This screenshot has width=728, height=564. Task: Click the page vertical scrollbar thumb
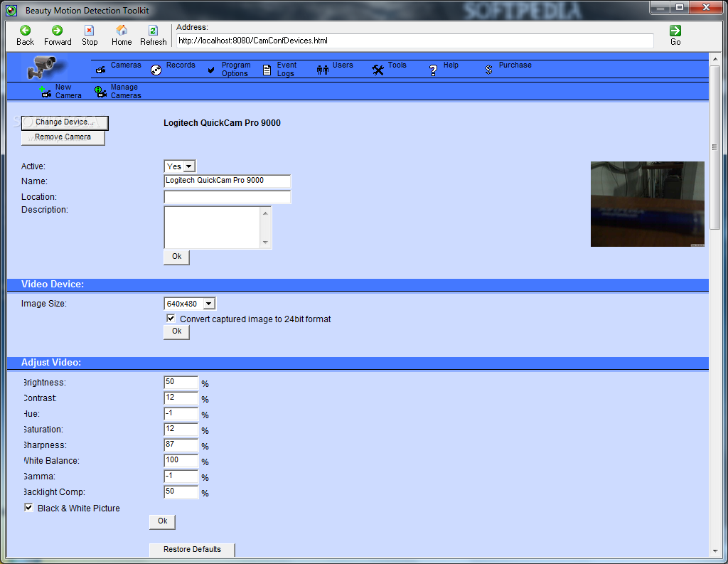[714, 147]
